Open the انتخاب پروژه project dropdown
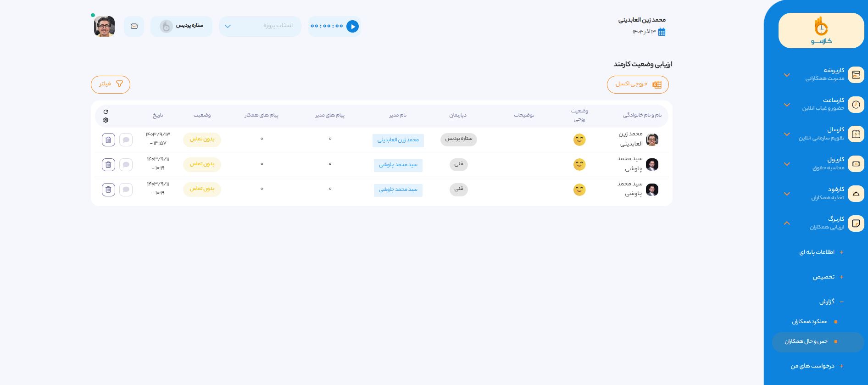Screen dimensions: 868x385 260,26
